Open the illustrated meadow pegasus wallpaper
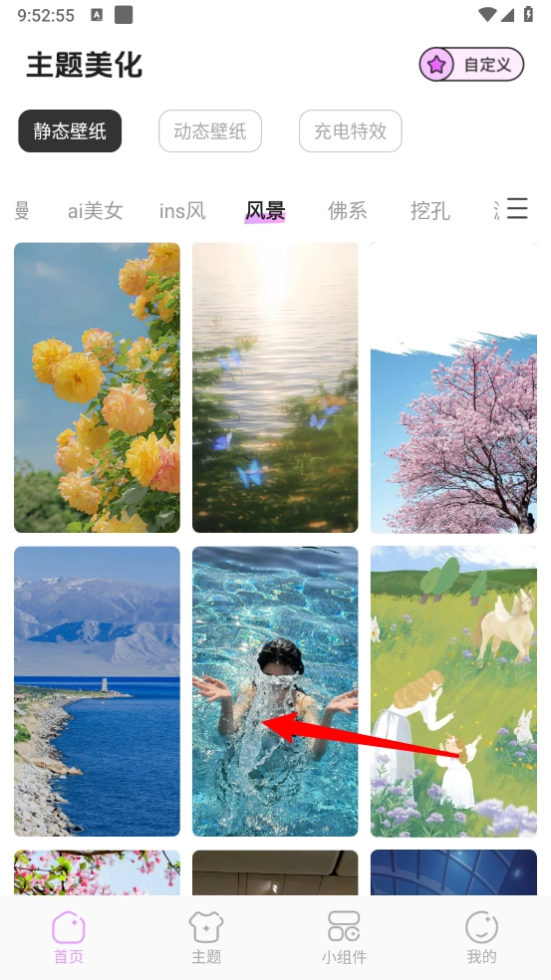The image size is (551, 980). (453, 691)
